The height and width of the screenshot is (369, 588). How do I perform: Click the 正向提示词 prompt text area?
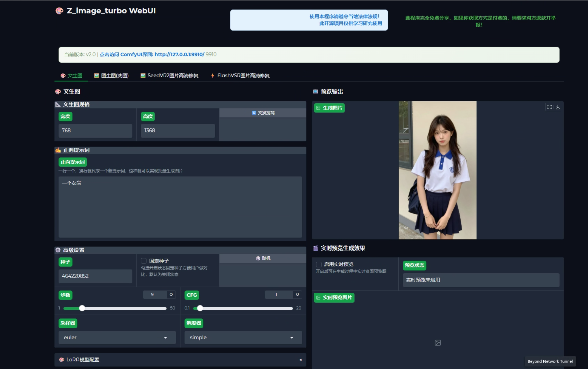tap(180, 207)
